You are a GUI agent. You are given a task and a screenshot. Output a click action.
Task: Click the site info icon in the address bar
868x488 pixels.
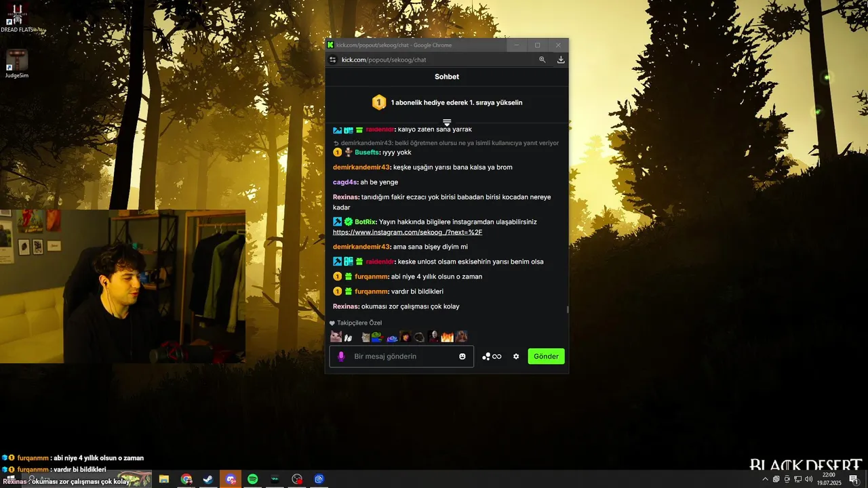332,60
